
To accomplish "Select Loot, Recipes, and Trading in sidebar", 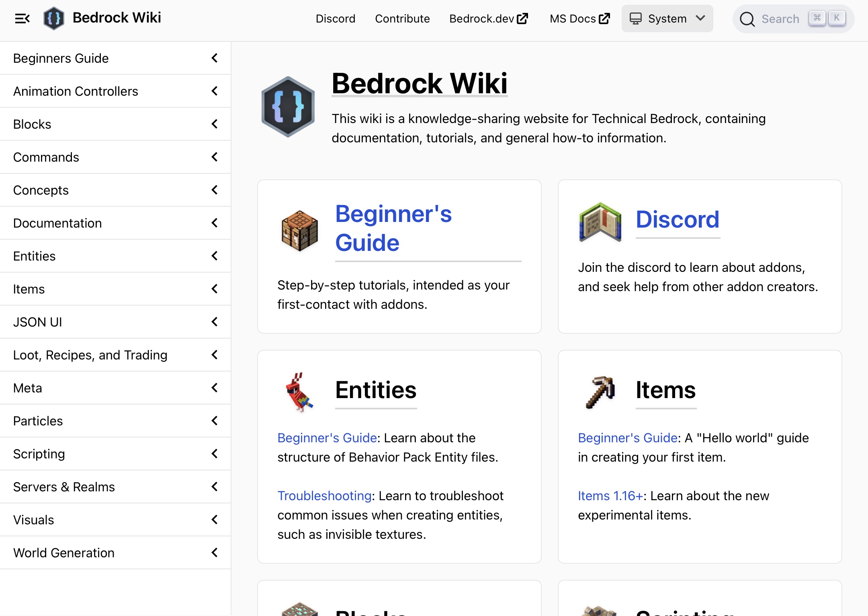I will point(115,355).
